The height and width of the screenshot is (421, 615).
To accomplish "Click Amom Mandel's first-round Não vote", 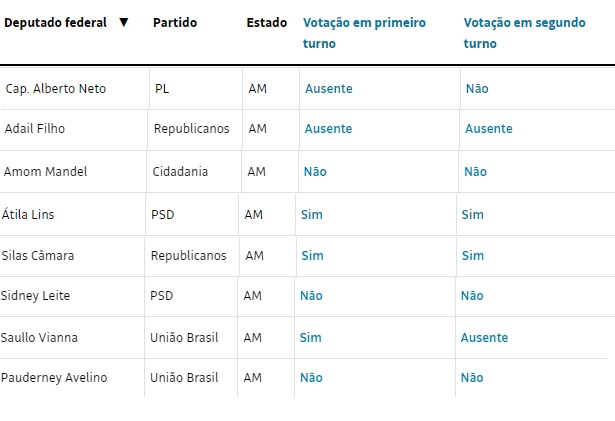I will pyautogui.click(x=315, y=172).
